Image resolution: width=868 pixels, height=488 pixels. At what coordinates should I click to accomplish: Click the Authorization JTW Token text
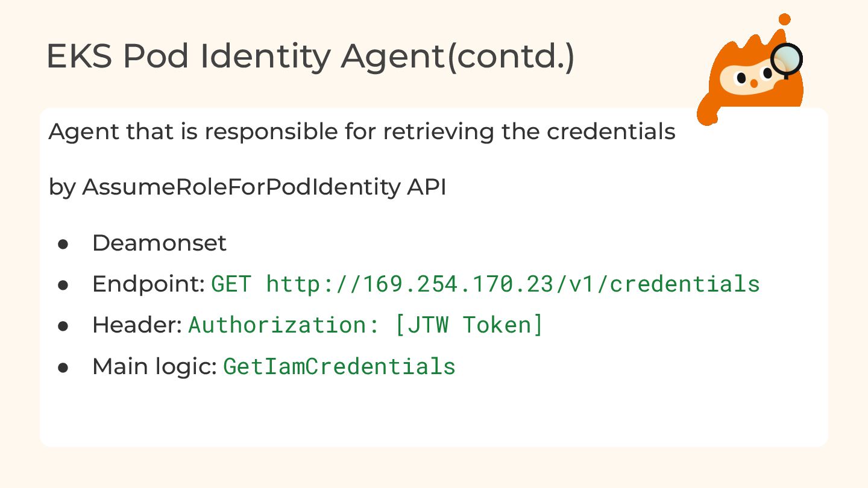(x=366, y=325)
